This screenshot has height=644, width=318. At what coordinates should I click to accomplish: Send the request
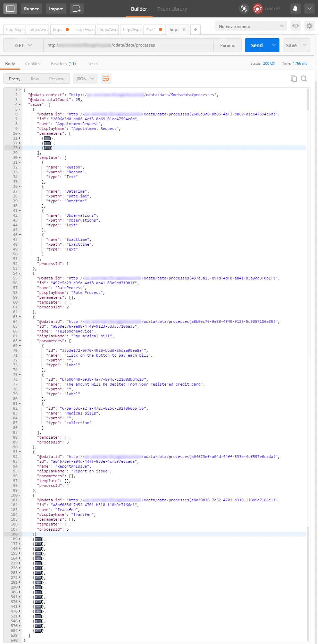[257, 45]
